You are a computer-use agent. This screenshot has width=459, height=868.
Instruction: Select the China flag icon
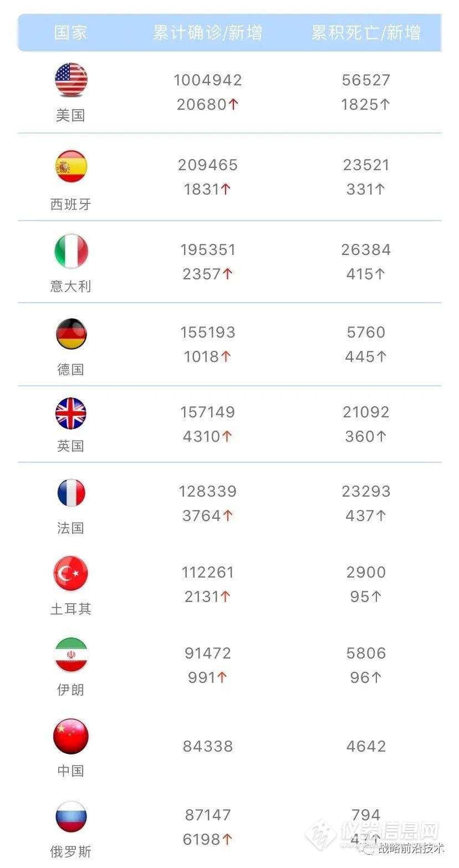(x=71, y=736)
